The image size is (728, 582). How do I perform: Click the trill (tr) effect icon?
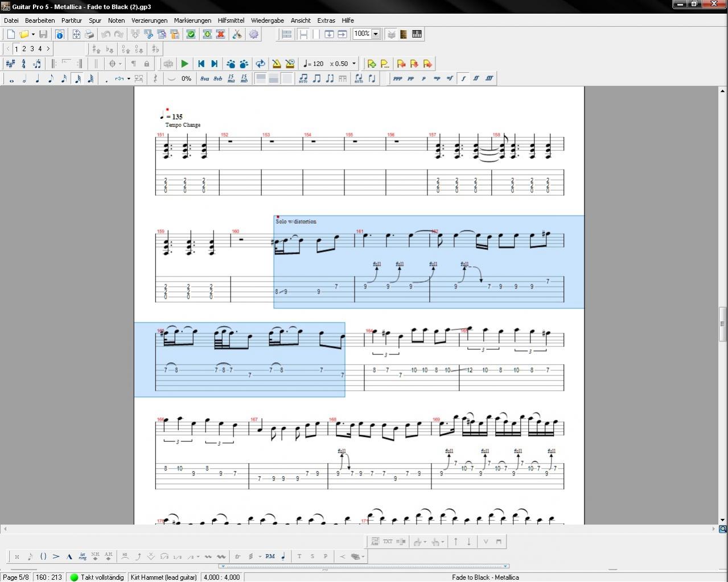(237, 556)
